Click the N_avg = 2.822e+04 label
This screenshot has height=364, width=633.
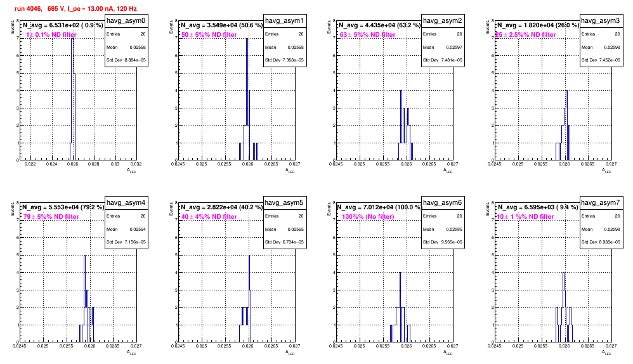[x=221, y=207]
